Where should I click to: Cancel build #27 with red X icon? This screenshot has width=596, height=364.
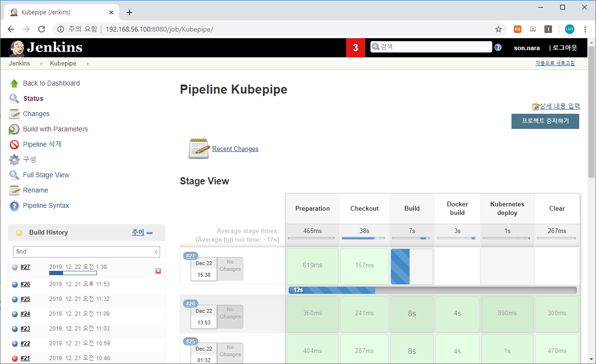coord(158,271)
